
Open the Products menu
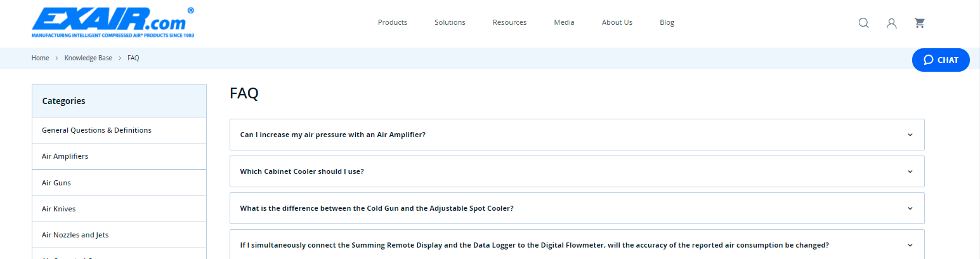393,22
